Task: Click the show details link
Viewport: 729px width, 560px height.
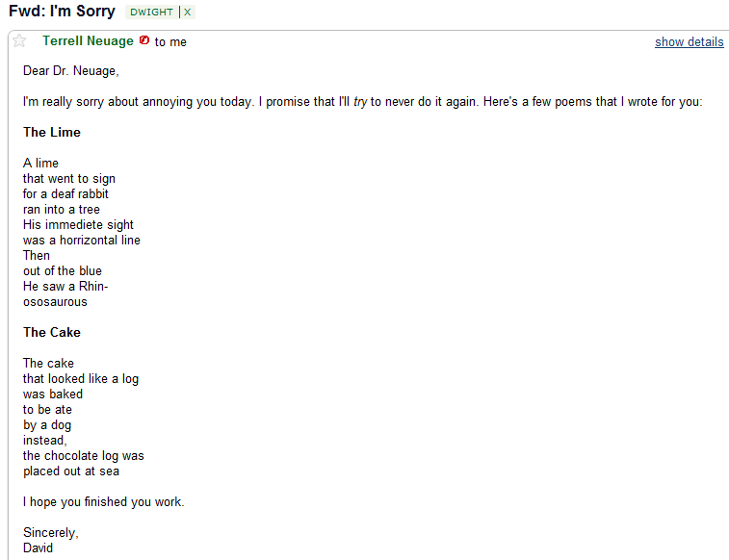Action: point(689,42)
